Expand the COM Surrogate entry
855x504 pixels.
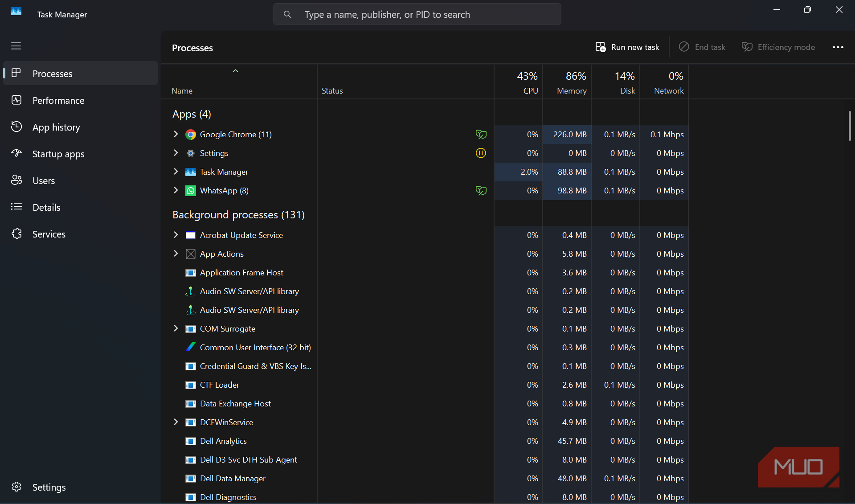(x=176, y=328)
